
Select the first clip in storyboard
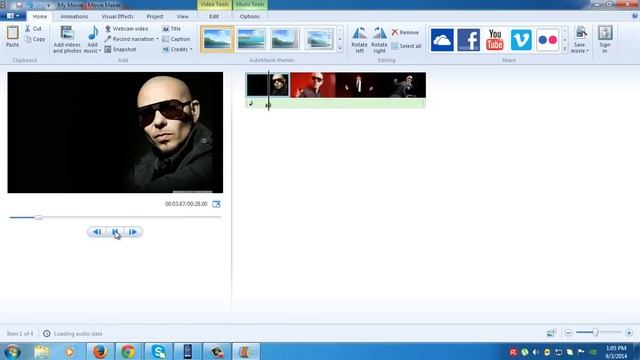[268, 85]
